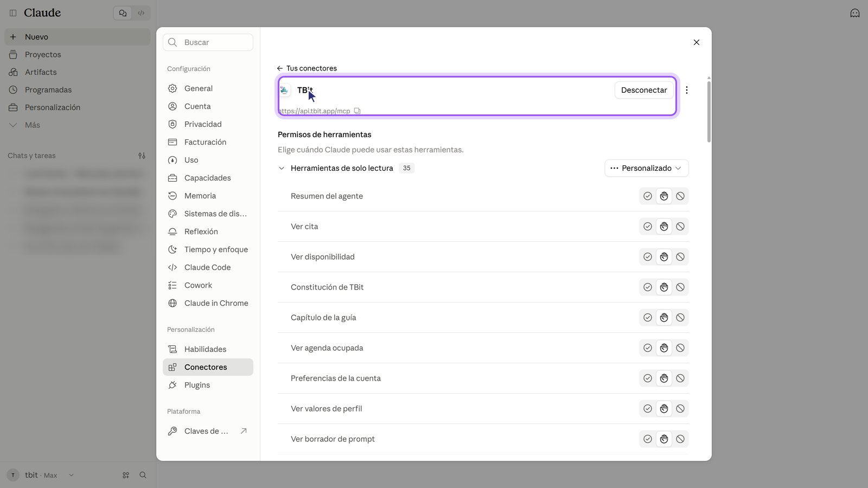
Task: Open Artifacts in left sidebar
Action: (78, 72)
